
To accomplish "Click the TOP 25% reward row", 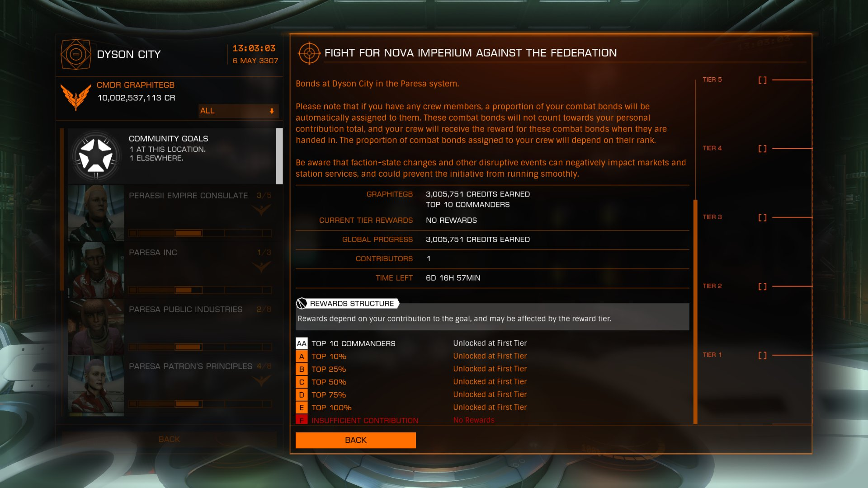I will [492, 369].
